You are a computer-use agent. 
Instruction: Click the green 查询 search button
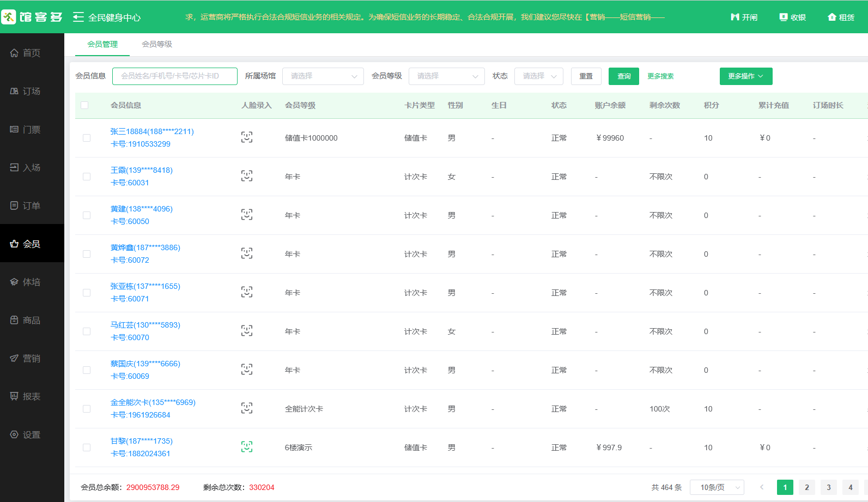click(x=624, y=76)
